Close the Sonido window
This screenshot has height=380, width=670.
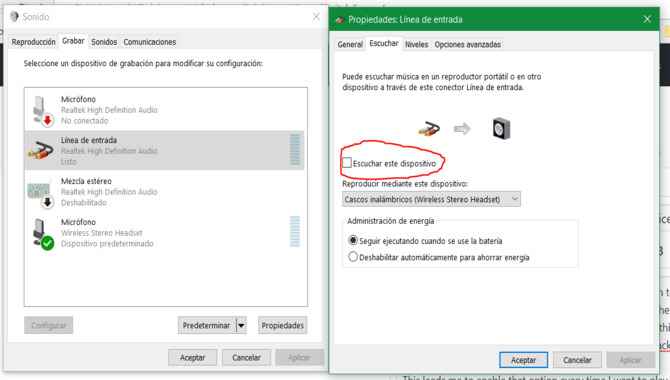click(x=316, y=17)
